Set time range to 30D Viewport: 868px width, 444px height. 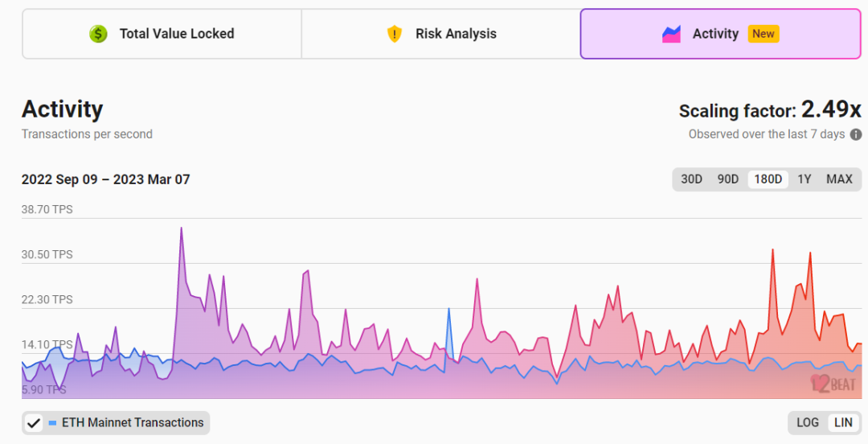coord(691,179)
